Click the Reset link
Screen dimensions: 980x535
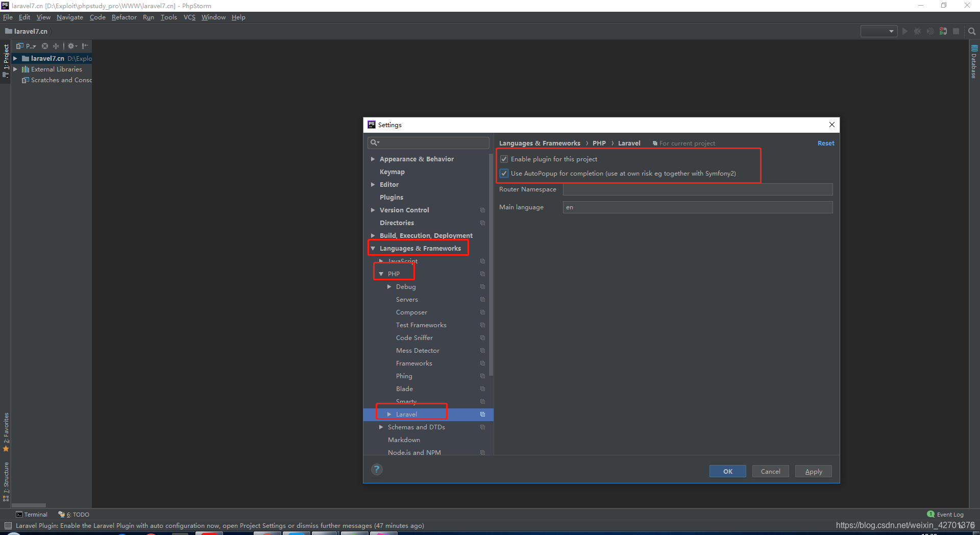pos(826,143)
